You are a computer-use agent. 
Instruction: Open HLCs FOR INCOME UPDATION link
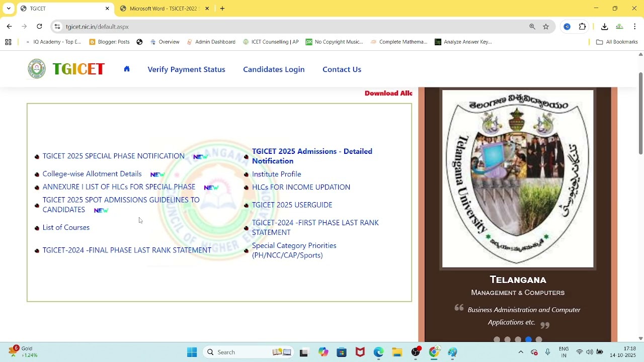[301, 187]
